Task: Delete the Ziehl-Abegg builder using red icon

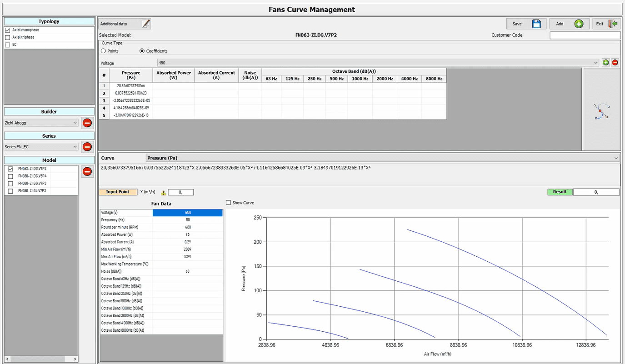Action: (x=87, y=123)
